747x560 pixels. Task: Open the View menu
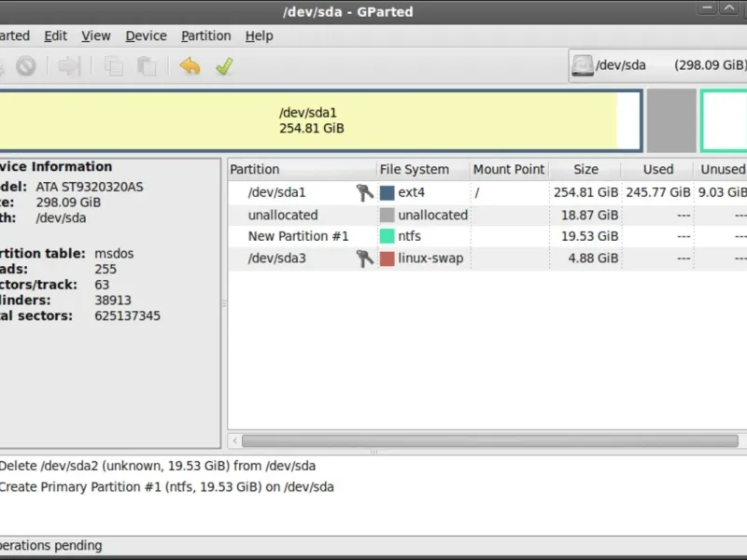tap(96, 35)
